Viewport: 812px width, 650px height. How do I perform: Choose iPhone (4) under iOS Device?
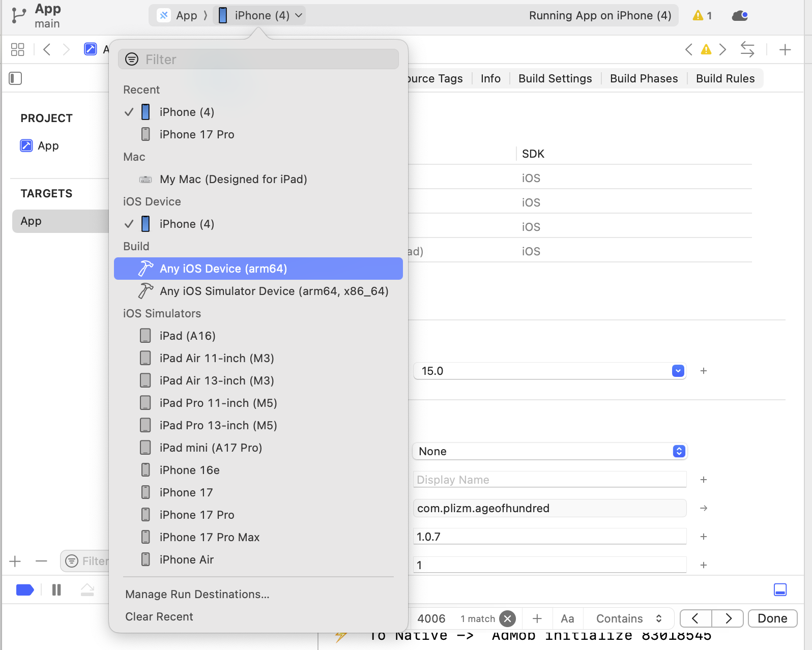coord(258,224)
